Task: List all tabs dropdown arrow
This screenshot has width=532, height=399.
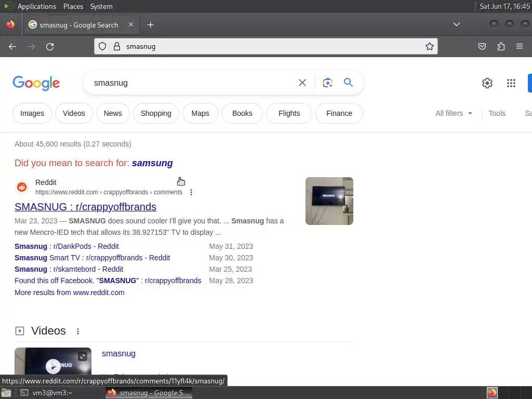Action: point(457,24)
